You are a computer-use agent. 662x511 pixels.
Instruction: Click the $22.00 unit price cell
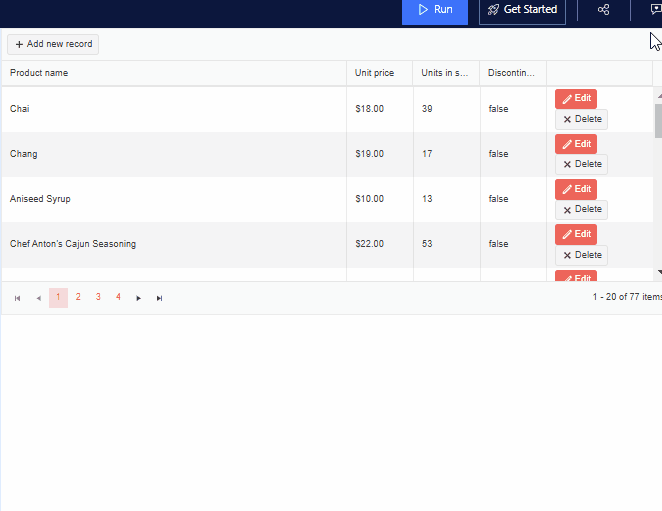[x=380, y=245]
